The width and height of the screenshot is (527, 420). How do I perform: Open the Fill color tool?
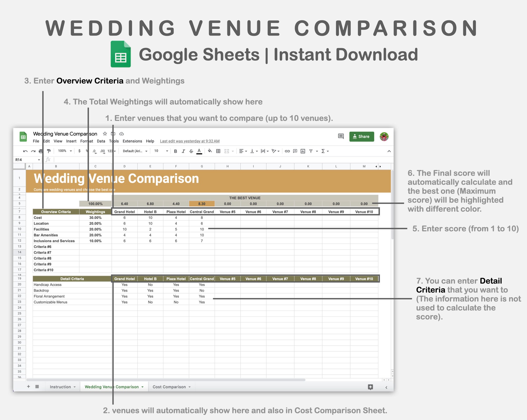[209, 151]
